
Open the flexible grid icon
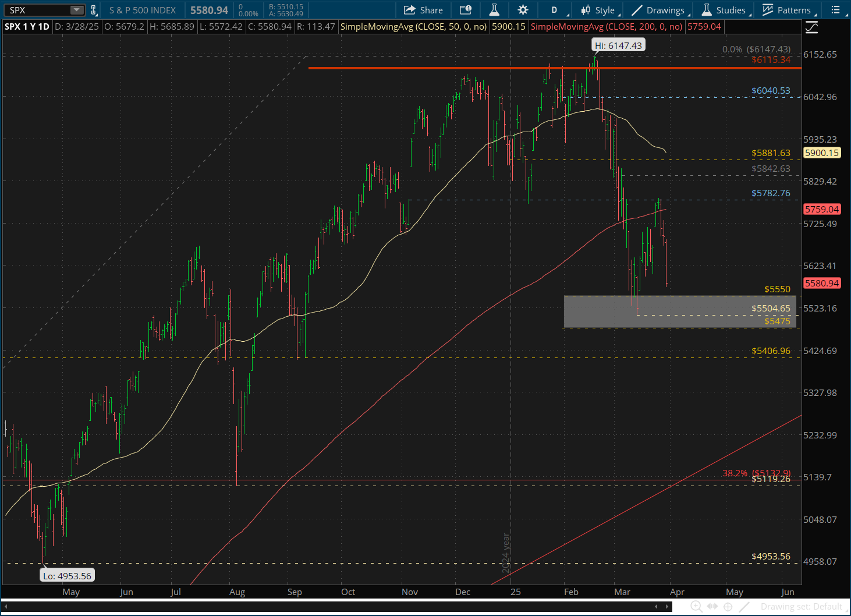click(466, 10)
